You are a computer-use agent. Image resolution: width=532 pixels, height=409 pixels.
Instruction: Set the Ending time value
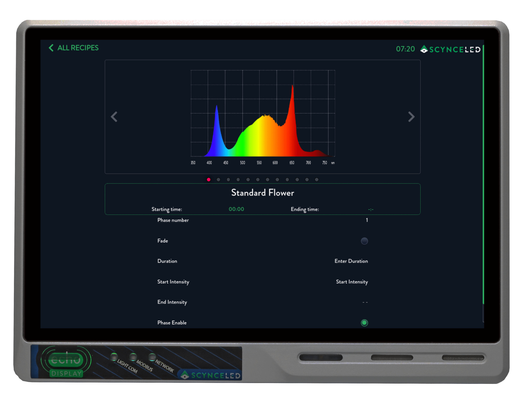371,209
